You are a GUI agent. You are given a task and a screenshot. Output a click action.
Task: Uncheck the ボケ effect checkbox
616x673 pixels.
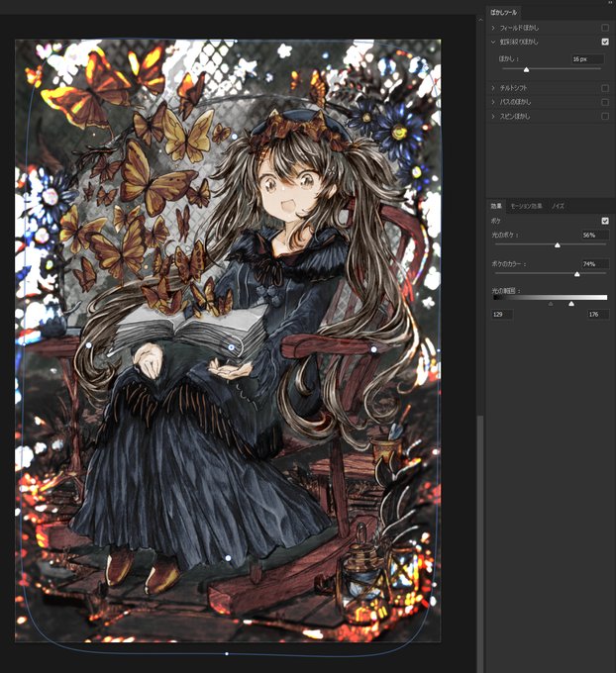click(605, 221)
